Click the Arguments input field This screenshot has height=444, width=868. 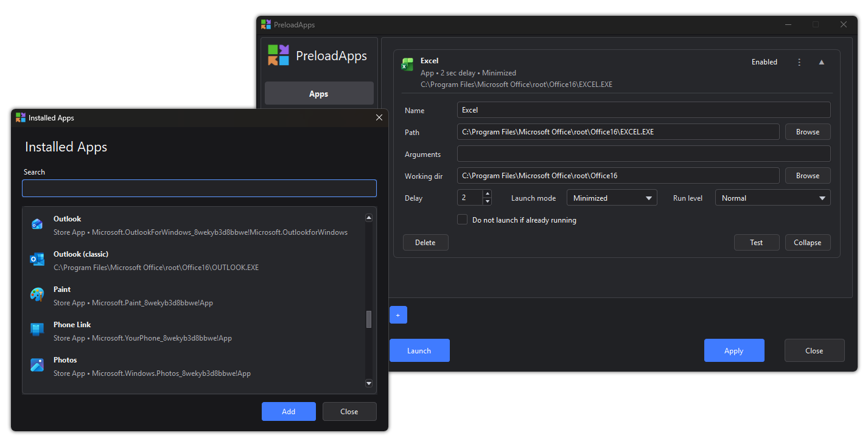pos(644,154)
